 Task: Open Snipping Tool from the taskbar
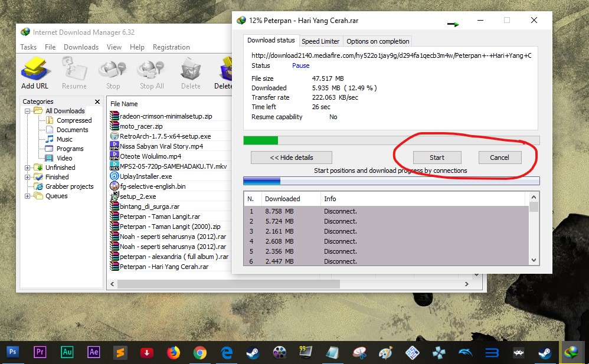click(x=359, y=353)
